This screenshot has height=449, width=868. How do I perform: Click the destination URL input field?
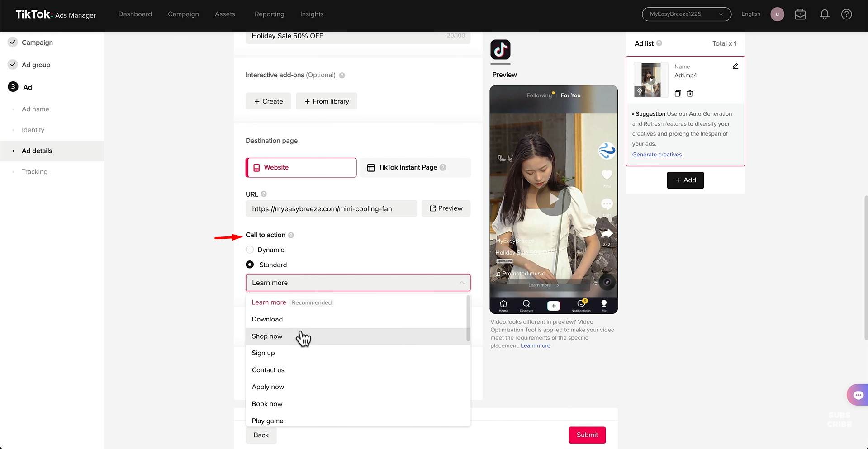331,208
